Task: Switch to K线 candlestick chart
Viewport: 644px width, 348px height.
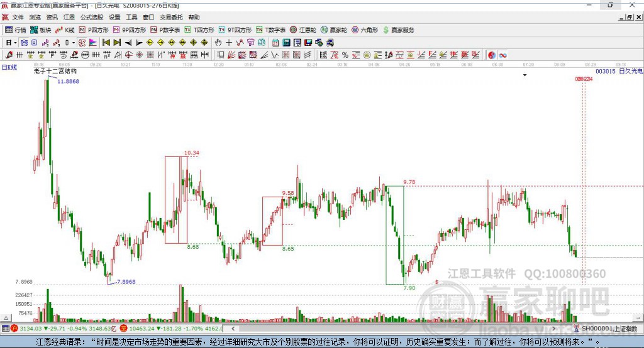Action: tap(65, 30)
